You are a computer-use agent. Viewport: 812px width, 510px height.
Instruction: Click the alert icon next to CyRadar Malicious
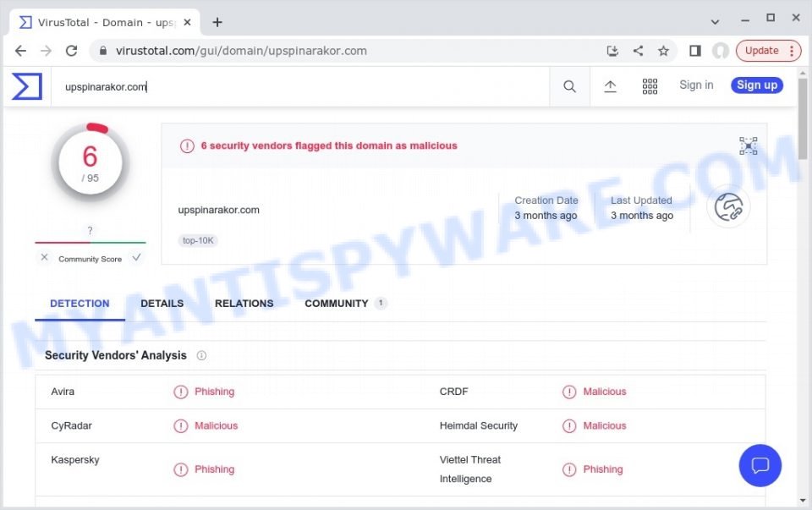pyautogui.click(x=181, y=426)
